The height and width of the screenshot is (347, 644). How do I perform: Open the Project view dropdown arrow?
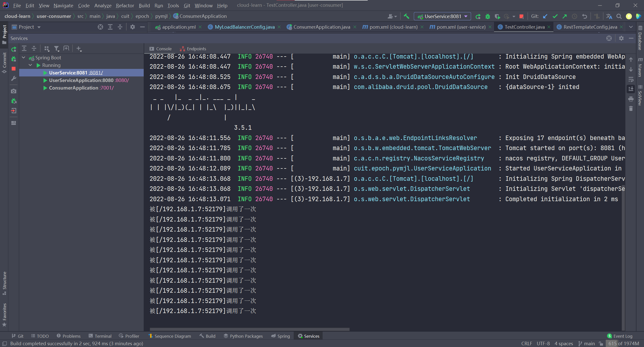39,27
